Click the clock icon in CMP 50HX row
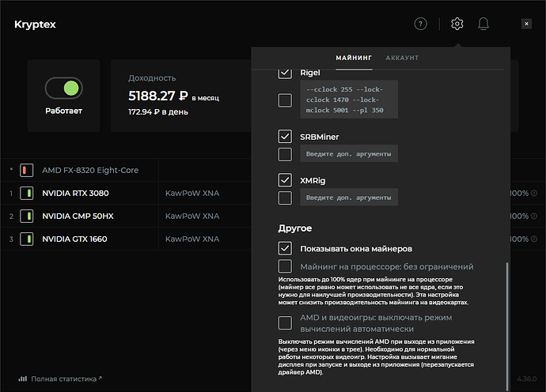This screenshot has width=546, height=392. [x=534, y=216]
